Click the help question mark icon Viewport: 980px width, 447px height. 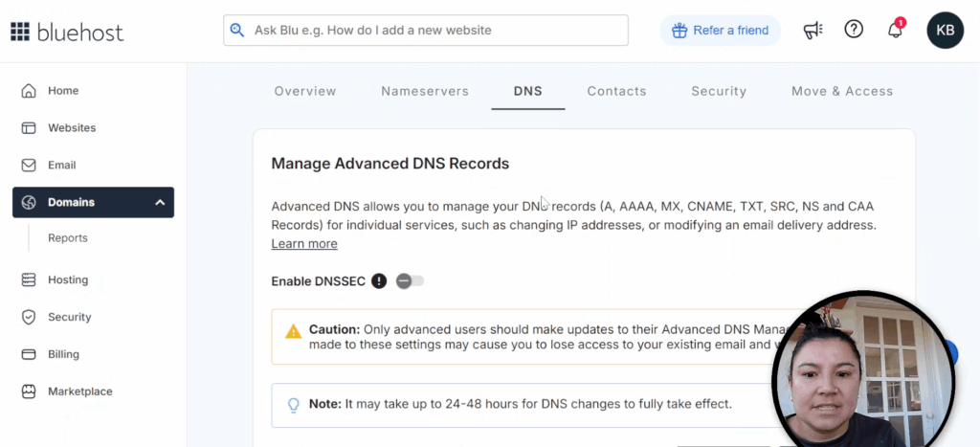854,30
